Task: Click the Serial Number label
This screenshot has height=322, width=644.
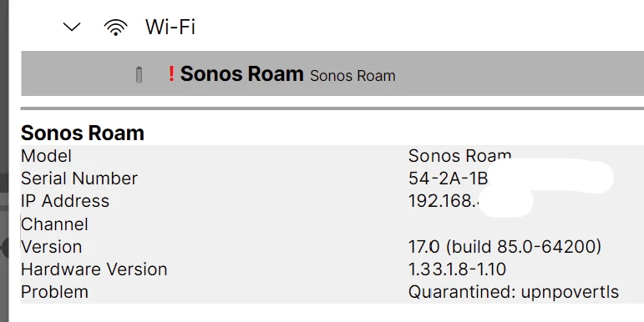Action: [79, 179]
